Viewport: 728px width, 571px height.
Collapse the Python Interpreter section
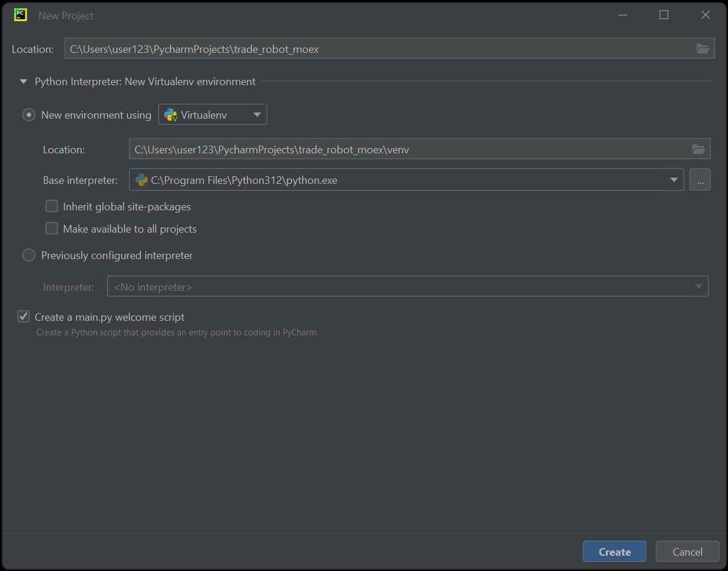point(24,82)
